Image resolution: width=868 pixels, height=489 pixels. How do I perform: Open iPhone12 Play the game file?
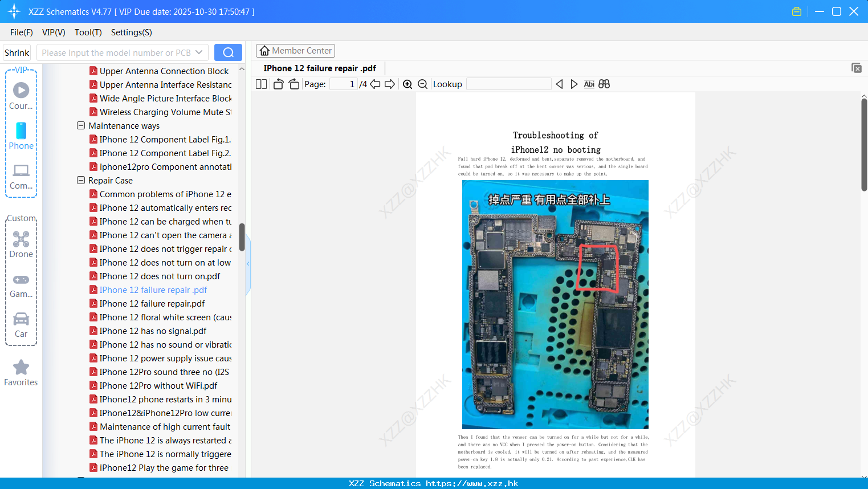pos(159,467)
